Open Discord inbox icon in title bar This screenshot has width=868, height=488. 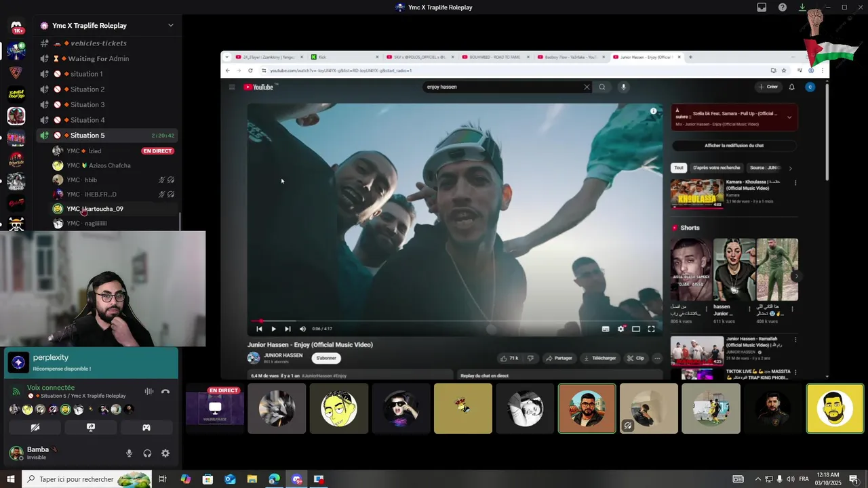762,7
